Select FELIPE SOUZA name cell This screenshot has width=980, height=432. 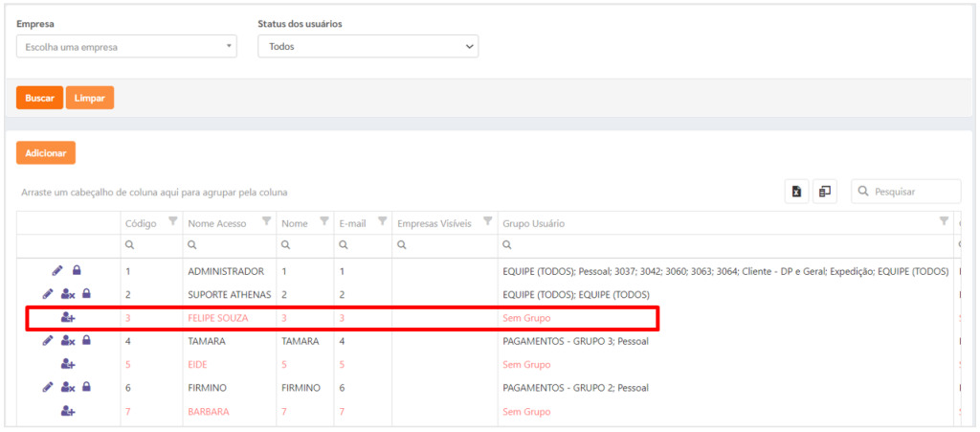coord(217,318)
